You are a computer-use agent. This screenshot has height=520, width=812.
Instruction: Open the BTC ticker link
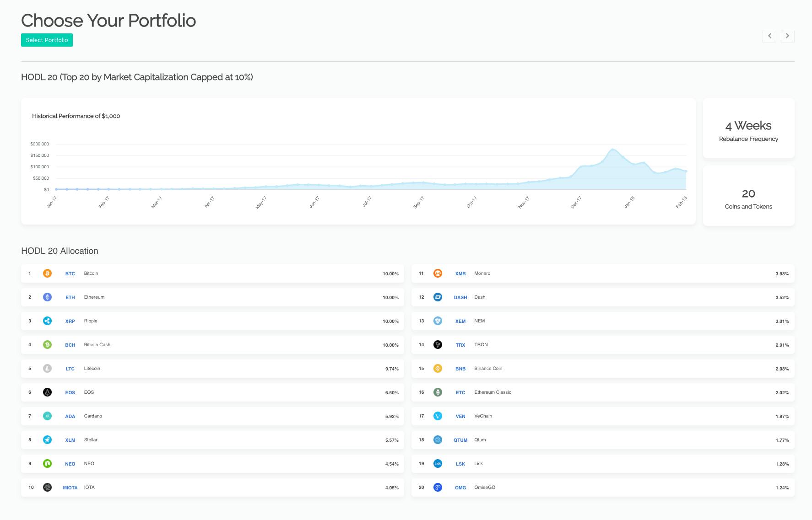(70, 274)
